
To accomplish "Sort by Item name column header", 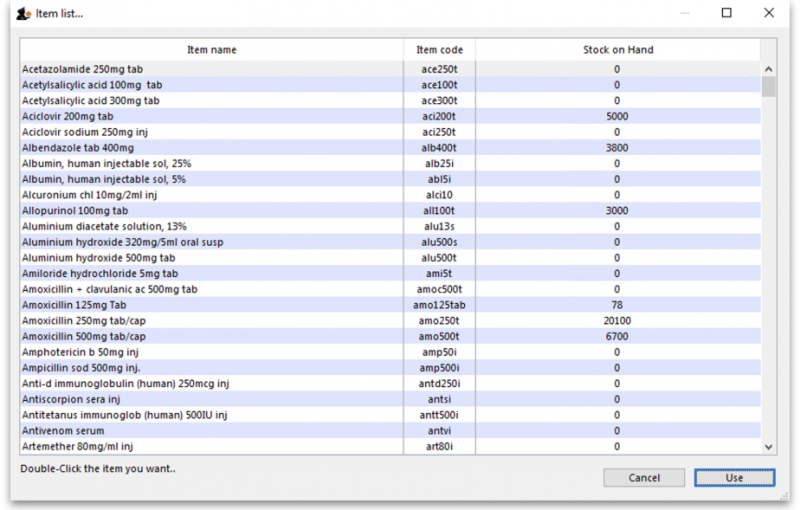I will (x=212, y=50).
